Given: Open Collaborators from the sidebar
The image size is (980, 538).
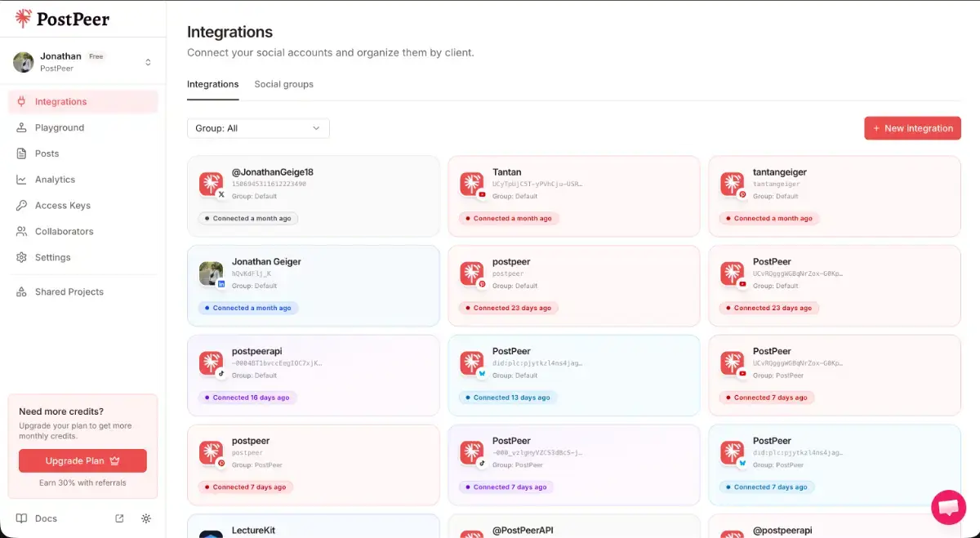Looking at the screenshot, I should click(82, 231).
